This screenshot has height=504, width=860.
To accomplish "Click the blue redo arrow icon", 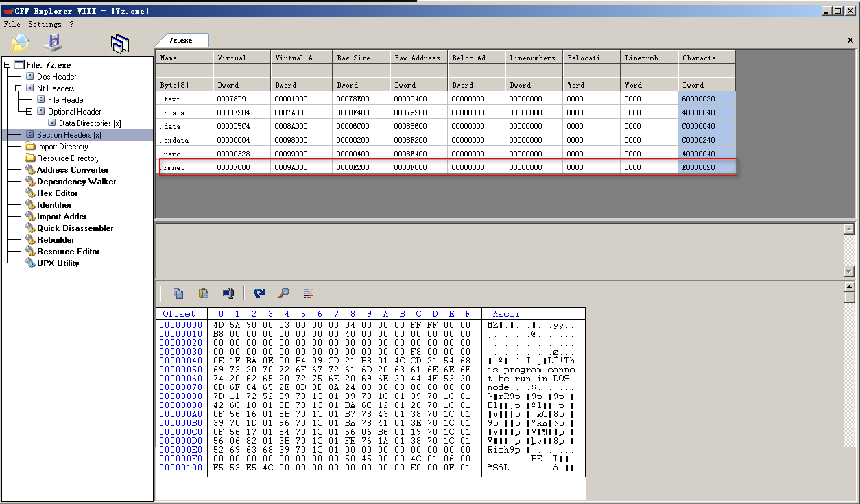I will click(259, 293).
